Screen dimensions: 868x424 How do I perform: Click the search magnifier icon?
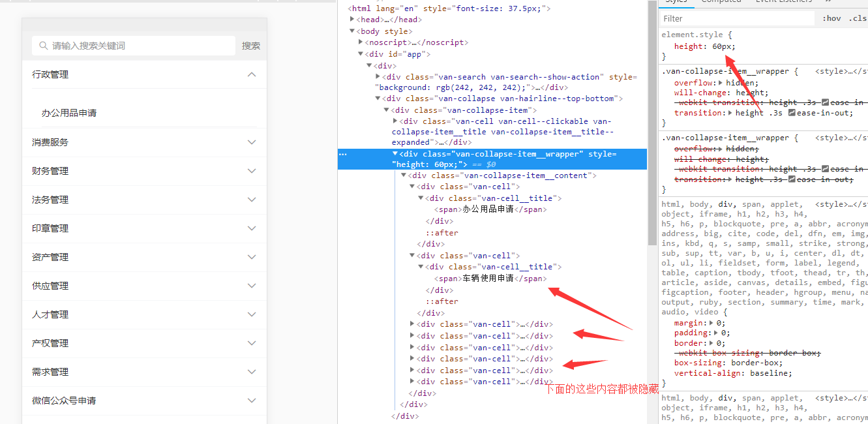tap(44, 46)
